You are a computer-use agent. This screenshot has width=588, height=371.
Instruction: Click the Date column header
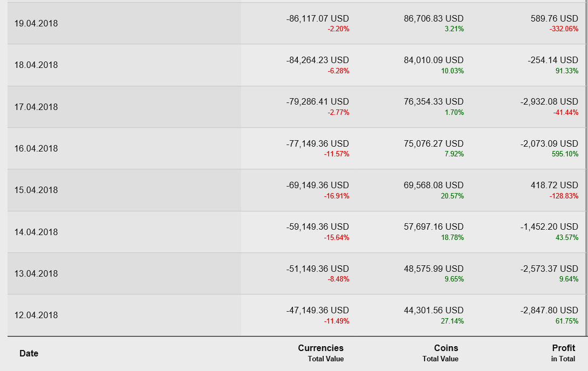[29, 353]
